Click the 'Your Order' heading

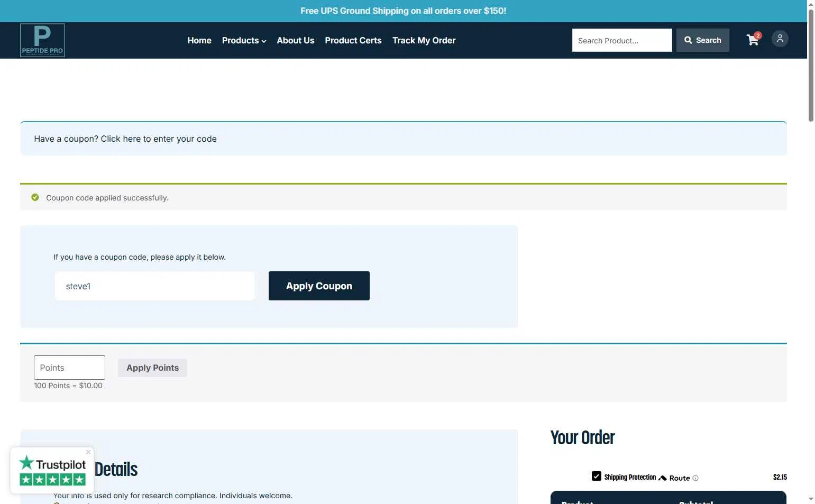(582, 438)
